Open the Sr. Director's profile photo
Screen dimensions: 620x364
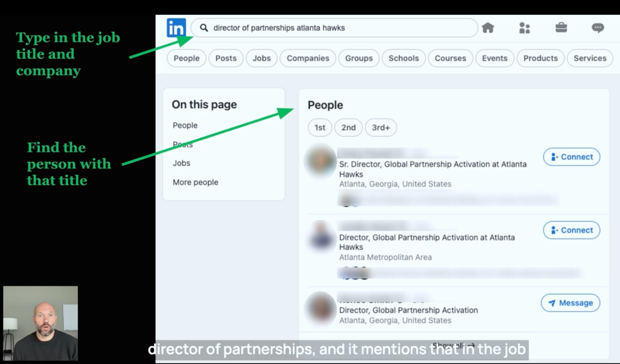click(x=320, y=161)
